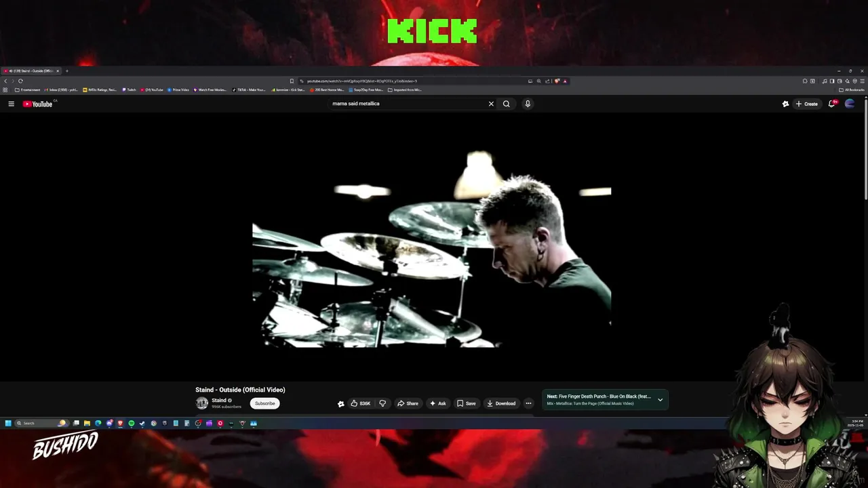The image size is (868, 488).
Task: Open the IMDb Ratings bookmark
Action: coord(100,89)
